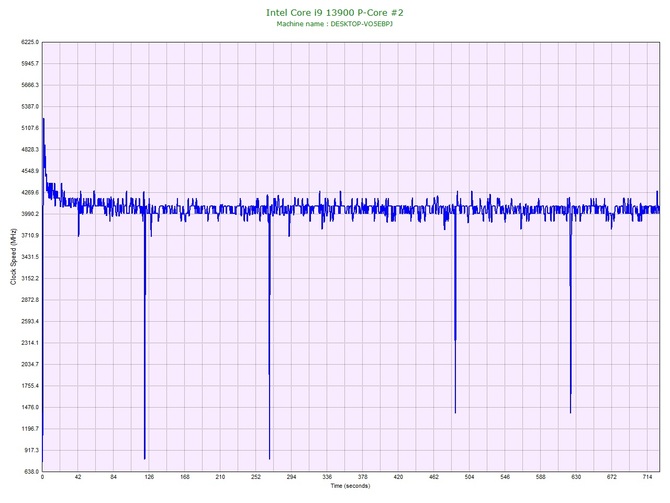670x503 pixels.
Task: Select the 4269.6 y-axis value
Action: (x=30, y=193)
